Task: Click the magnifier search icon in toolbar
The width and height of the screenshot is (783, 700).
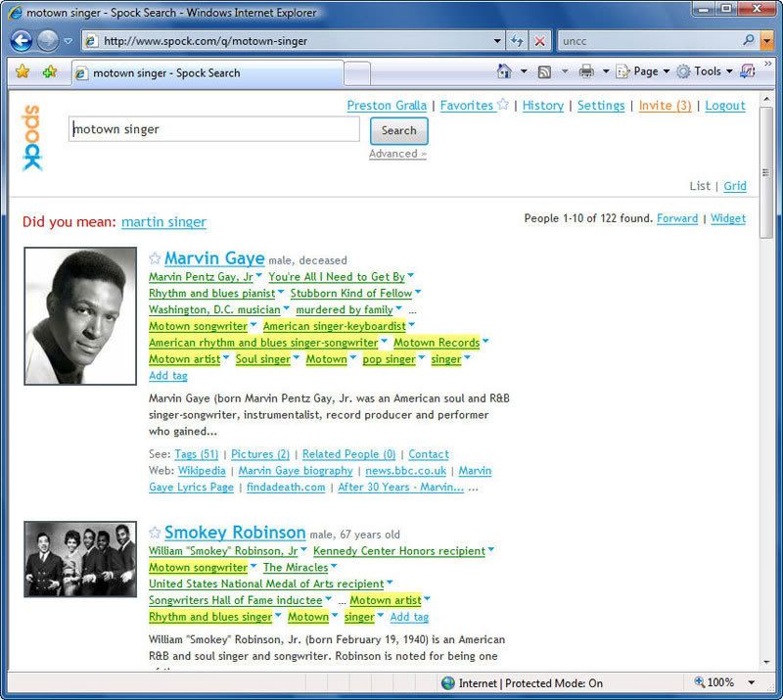Action: [x=749, y=40]
